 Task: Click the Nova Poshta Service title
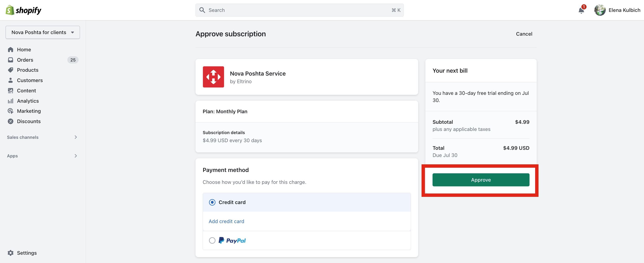coord(257,74)
